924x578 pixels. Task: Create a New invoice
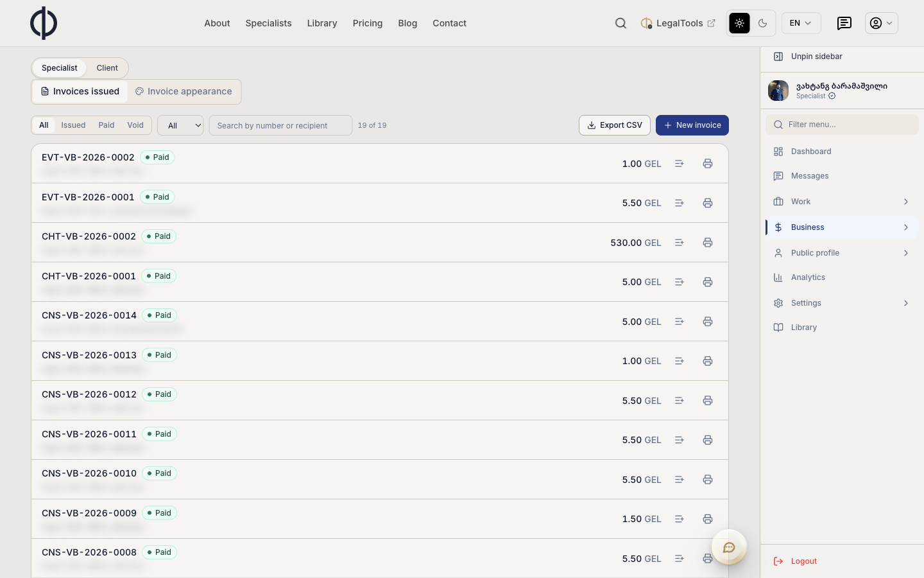click(692, 125)
